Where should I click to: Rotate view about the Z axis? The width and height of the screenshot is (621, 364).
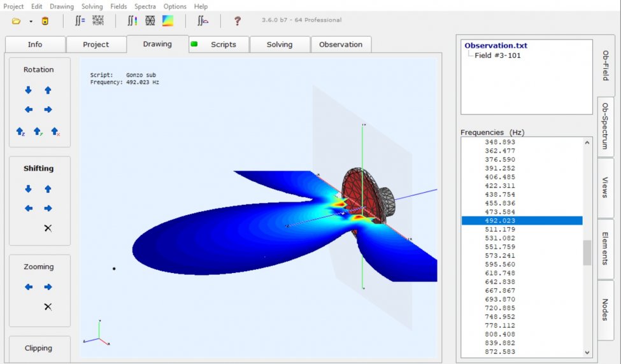point(20,132)
